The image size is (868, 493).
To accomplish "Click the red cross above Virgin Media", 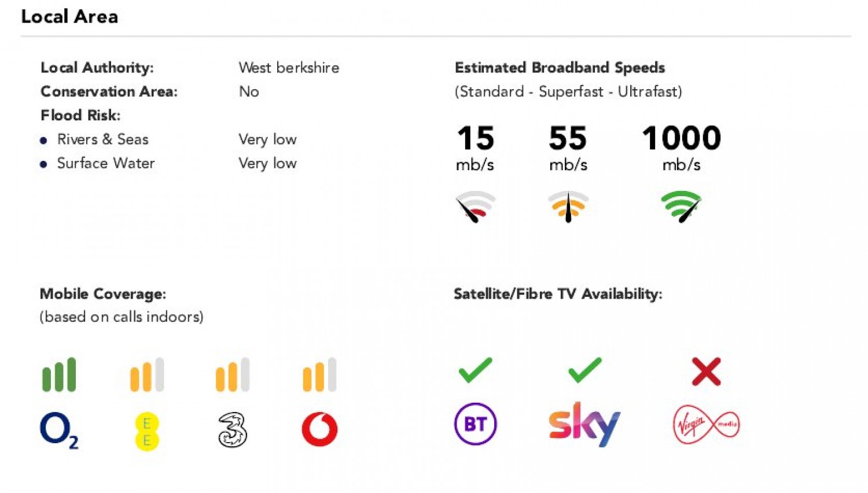I will pyautogui.click(x=706, y=371).
